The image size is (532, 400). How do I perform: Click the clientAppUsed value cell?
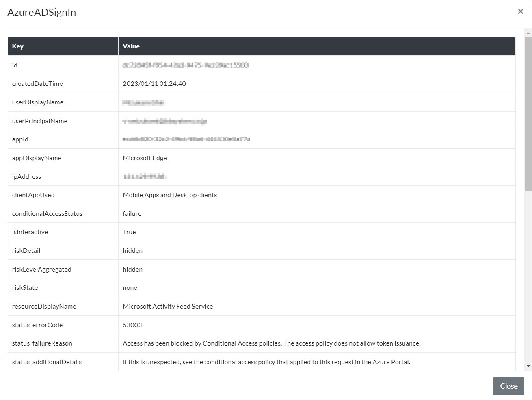170,195
